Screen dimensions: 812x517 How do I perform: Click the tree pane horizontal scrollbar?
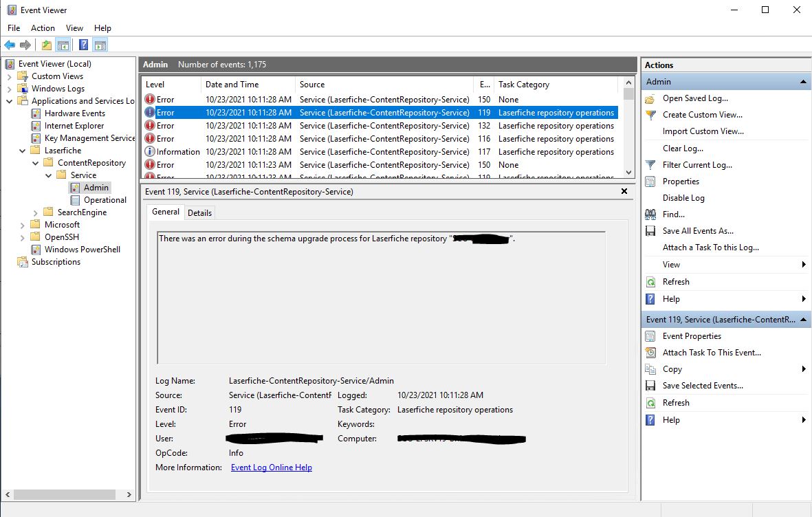pos(69,494)
